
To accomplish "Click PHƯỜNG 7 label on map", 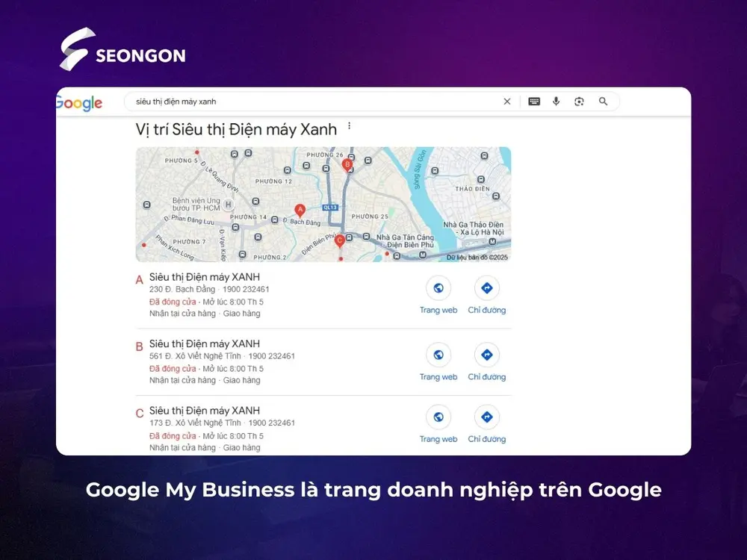I will (x=189, y=241).
